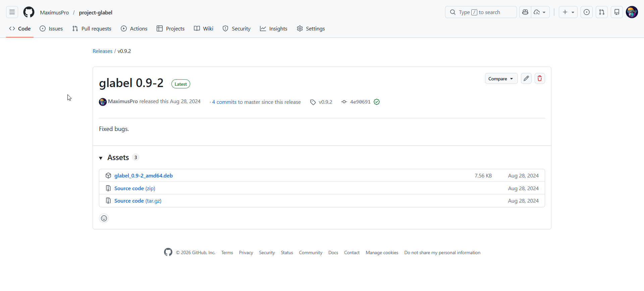Click the glabel 0.9-2 release title
Image resolution: width=644 pixels, height=291 pixels.
[131, 83]
